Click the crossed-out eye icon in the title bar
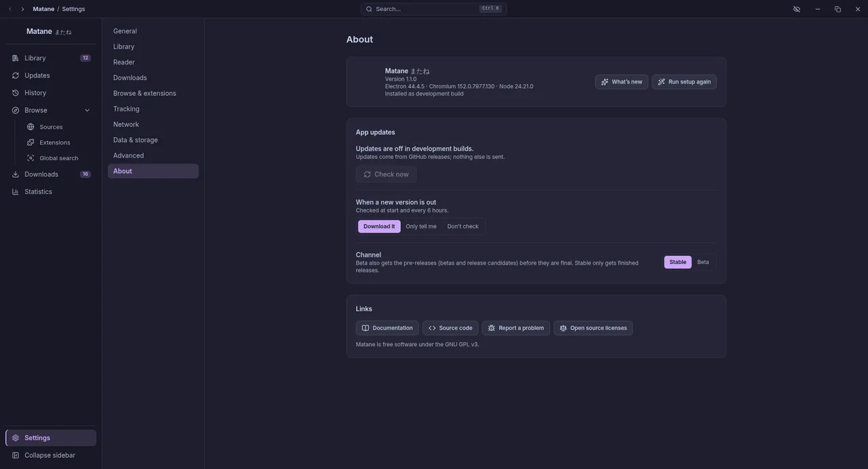Screen dimensions: 868x469 pyautogui.click(x=797, y=9)
